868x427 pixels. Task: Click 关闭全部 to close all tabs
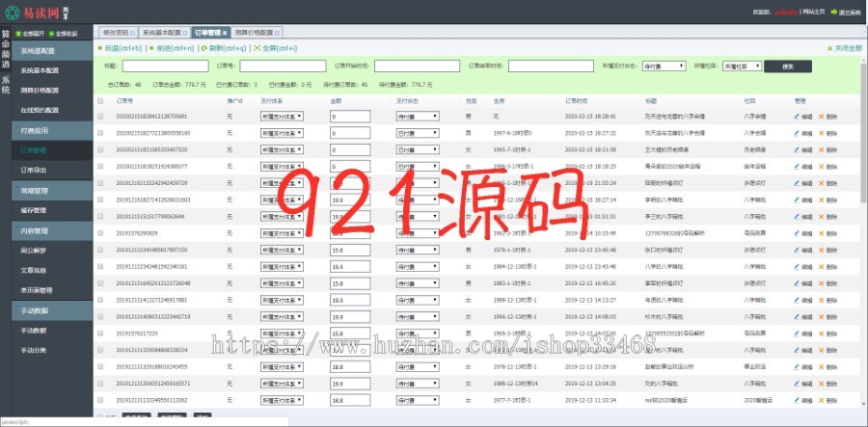[843, 47]
